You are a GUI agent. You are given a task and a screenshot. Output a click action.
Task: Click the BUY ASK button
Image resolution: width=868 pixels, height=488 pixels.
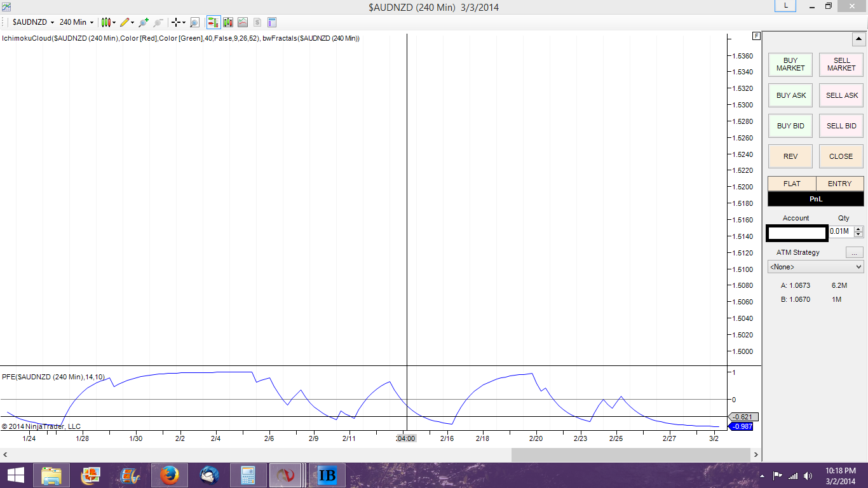click(790, 95)
